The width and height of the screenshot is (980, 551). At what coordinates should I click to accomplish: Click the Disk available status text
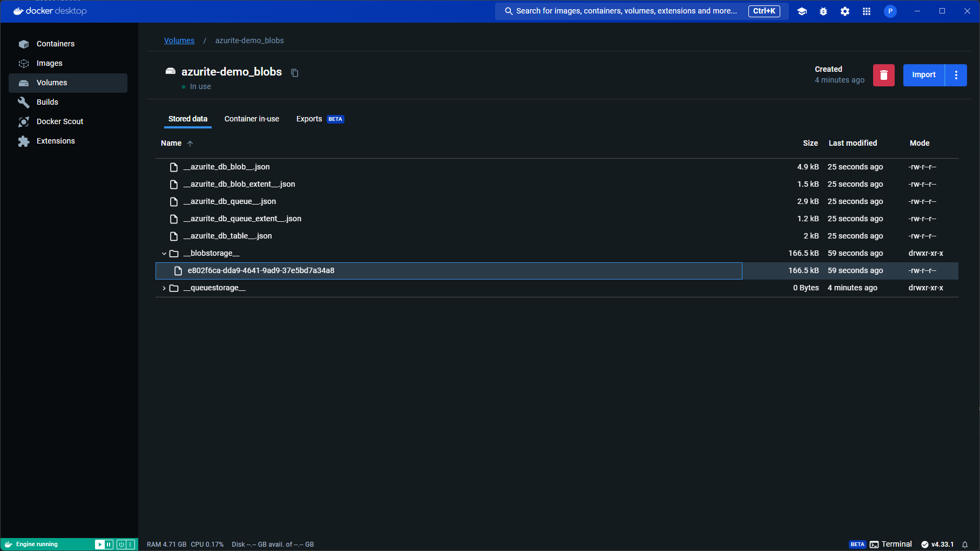(x=273, y=544)
